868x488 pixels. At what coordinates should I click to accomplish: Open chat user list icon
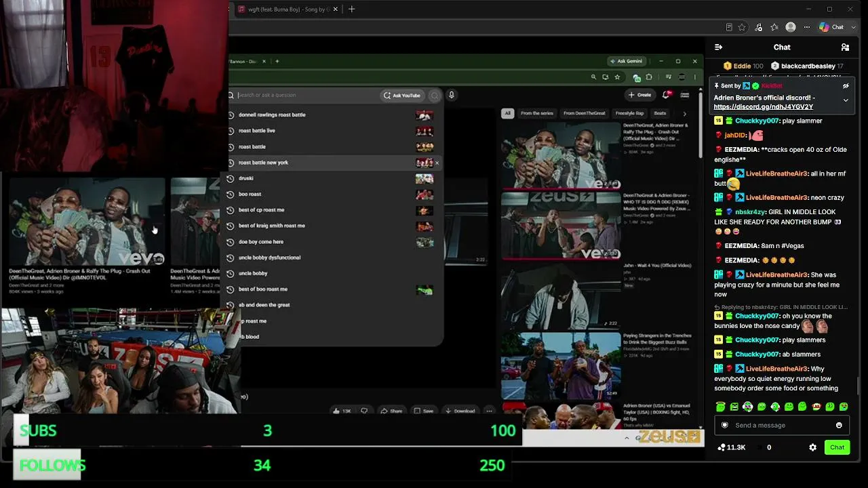point(845,47)
